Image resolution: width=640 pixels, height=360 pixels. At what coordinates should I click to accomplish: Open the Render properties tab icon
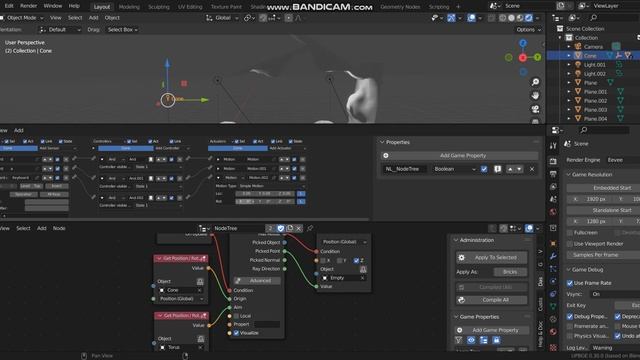tap(553, 161)
